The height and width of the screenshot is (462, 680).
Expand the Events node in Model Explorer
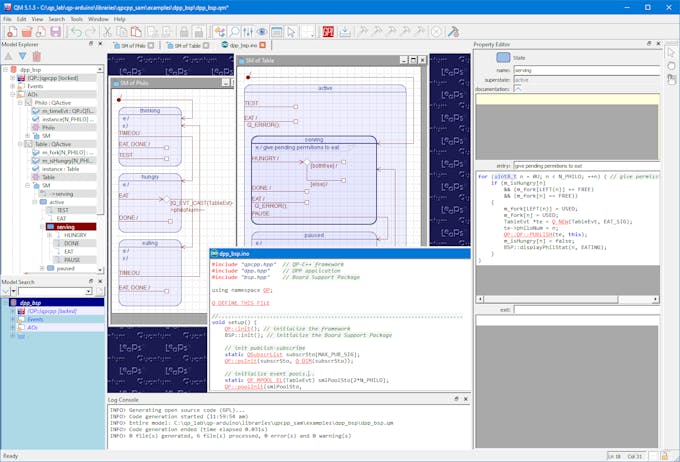pyautogui.click(x=13, y=87)
